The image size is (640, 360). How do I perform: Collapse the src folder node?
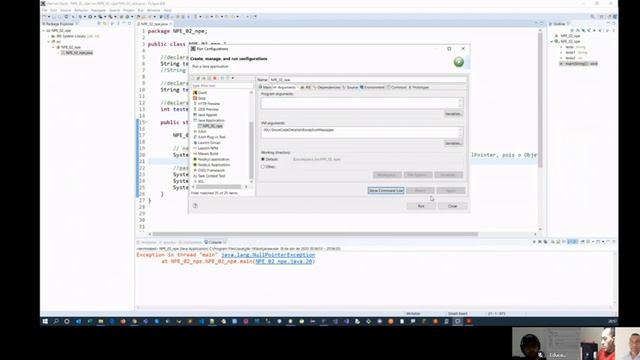click(49, 42)
